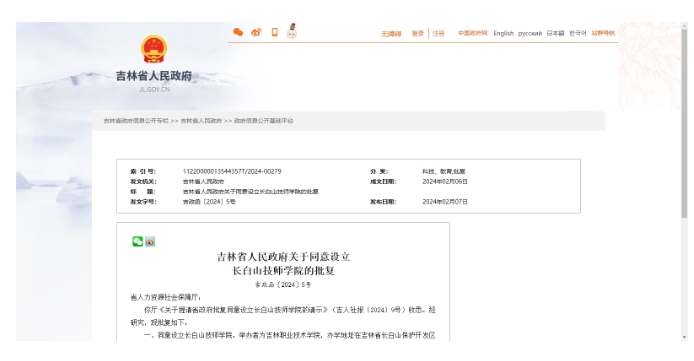This screenshot has width=694, height=361.
Task: Click scrollbar down arrow at bottom right
Action: [x=685, y=337]
